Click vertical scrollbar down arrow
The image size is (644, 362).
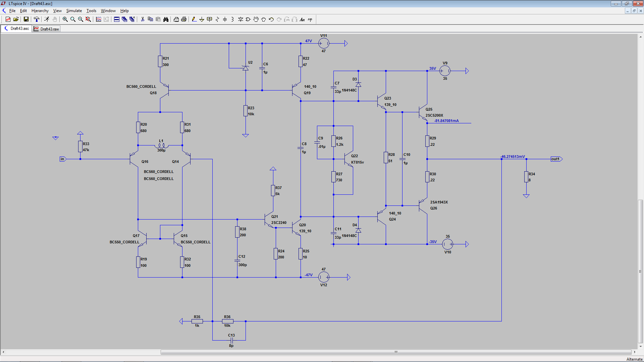pyautogui.click(x=641, y=347)
